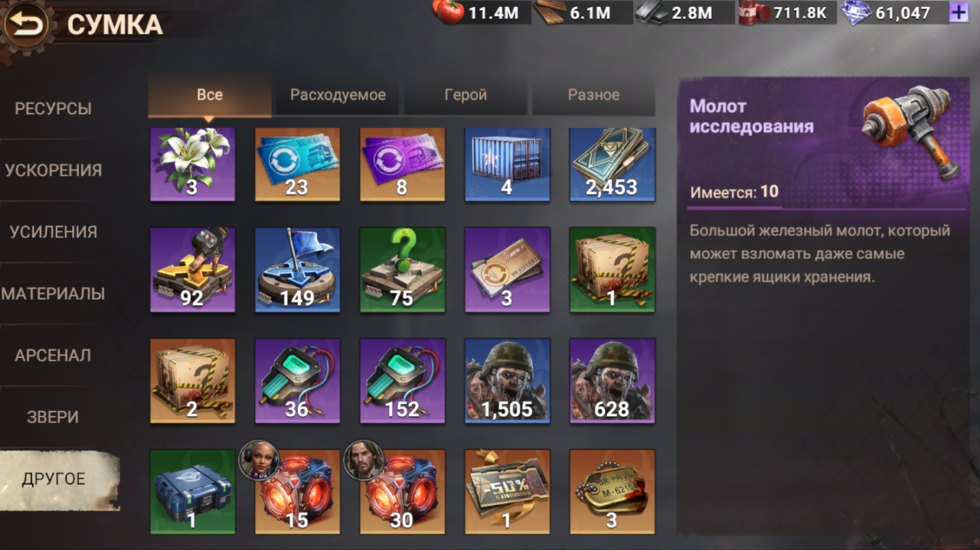Select the blue shipping container item
Viewport: 980px width, 550px height.
click(507, 164)
